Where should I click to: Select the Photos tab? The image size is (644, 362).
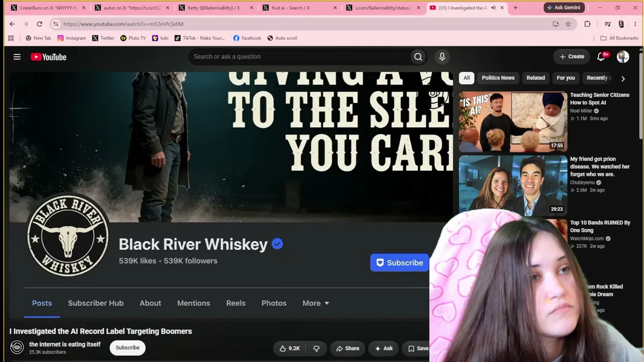pyautogui.click(x=274, y=303)
